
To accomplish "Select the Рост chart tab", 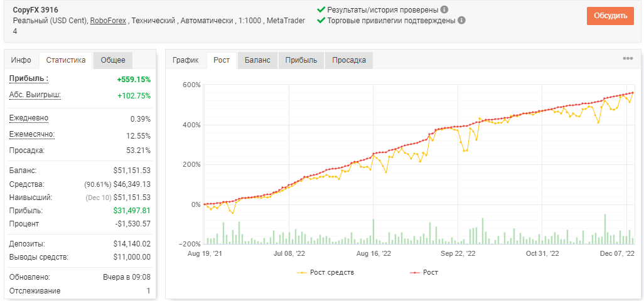I will click(222, 60).
